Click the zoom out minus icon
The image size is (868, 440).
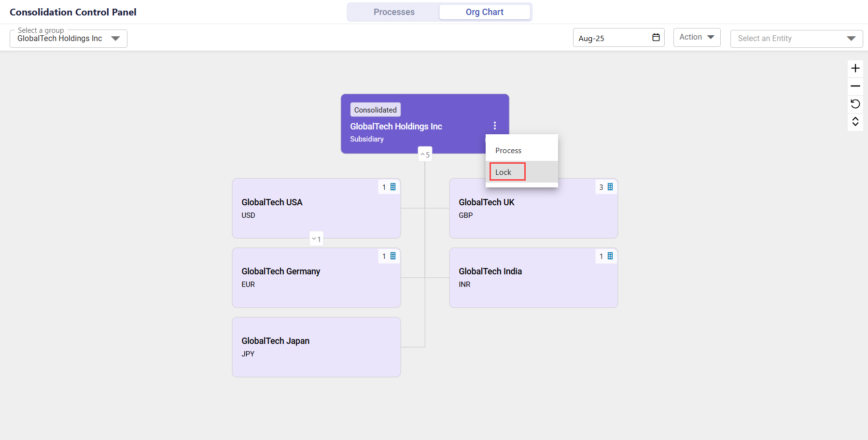pos(855,86)
